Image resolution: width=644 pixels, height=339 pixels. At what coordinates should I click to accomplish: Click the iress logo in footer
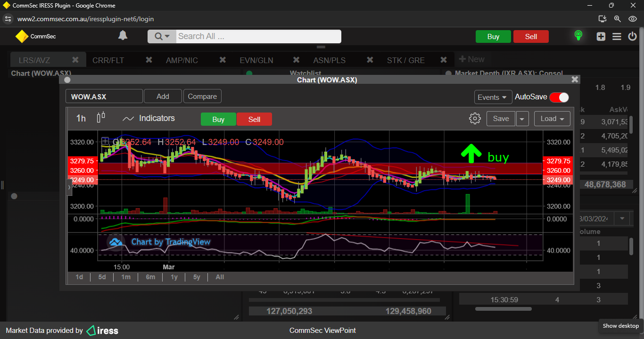102,331
